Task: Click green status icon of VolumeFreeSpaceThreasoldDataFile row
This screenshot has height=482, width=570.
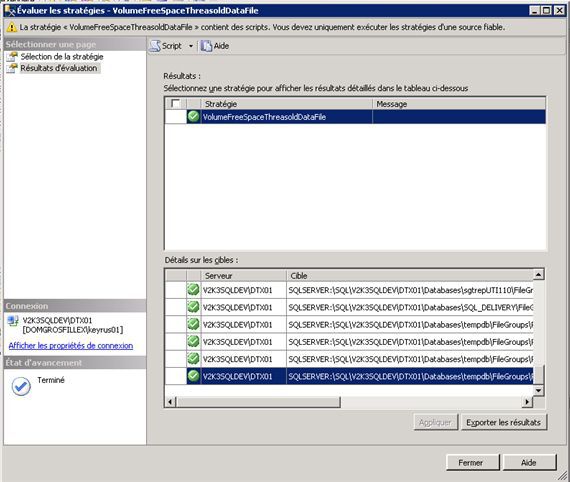Action: [x=193, y=117]
